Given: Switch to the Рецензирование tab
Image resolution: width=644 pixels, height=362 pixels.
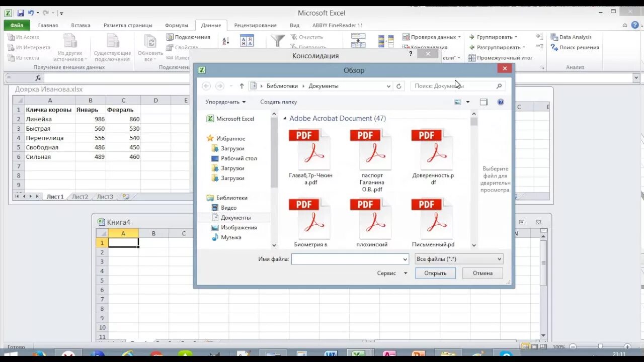Looking at the screenshot, I should 256,25.
